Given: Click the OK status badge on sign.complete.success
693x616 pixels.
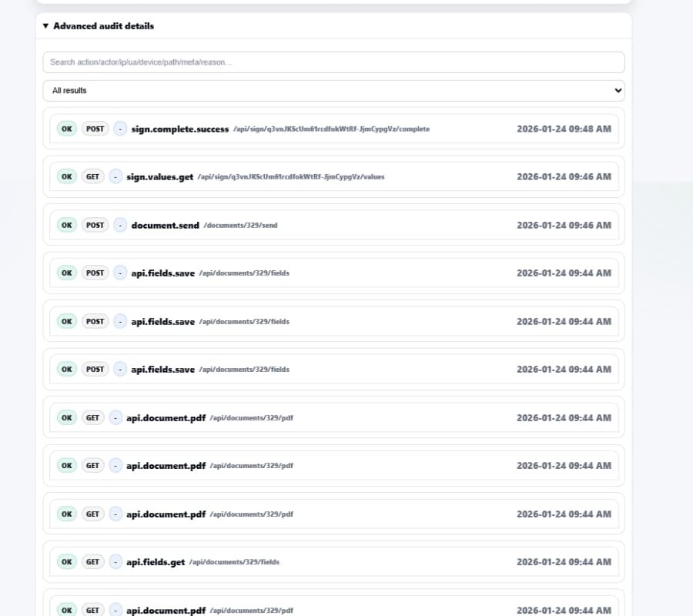Looking at the screenshot, I should pyautogui.click(x=66, y=129).
